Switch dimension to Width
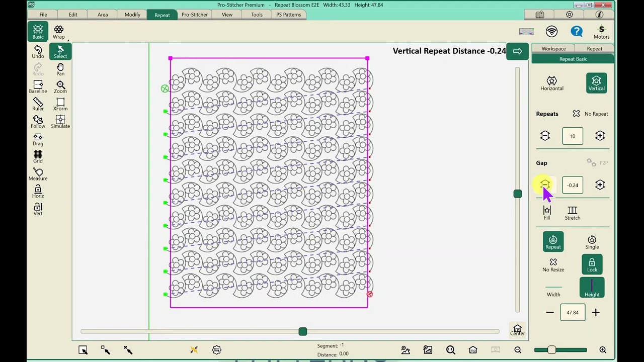This screenshot has height=362, width=644. 553,290
